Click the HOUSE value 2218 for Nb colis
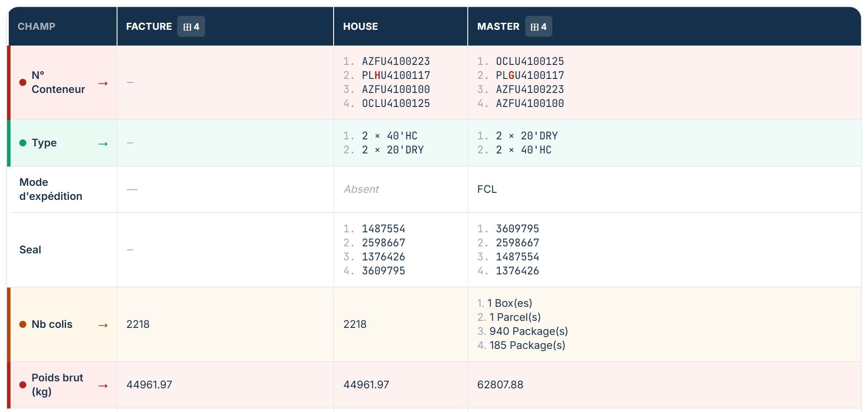 (355, 324)
